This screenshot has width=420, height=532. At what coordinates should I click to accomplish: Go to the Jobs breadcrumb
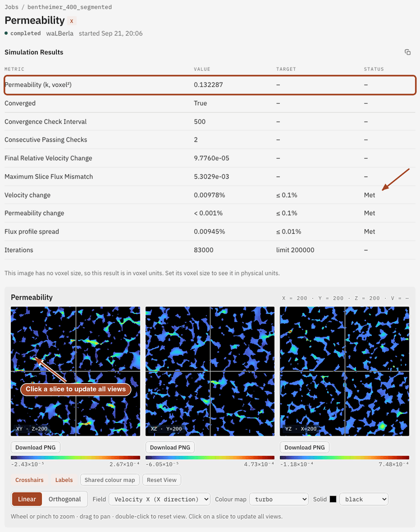(12, 7)
